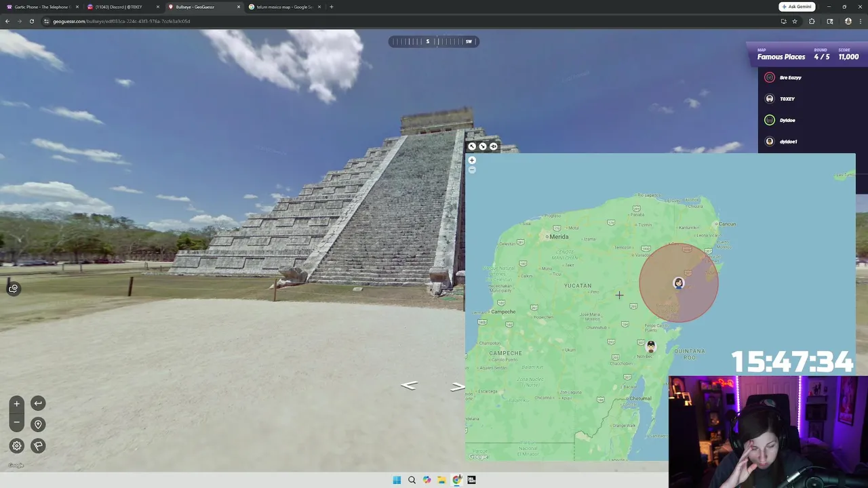Screen dimensions: 868x488
Task: Open Chrome three-dot menu
Action: pyautogui.click(x=859, y=21)
